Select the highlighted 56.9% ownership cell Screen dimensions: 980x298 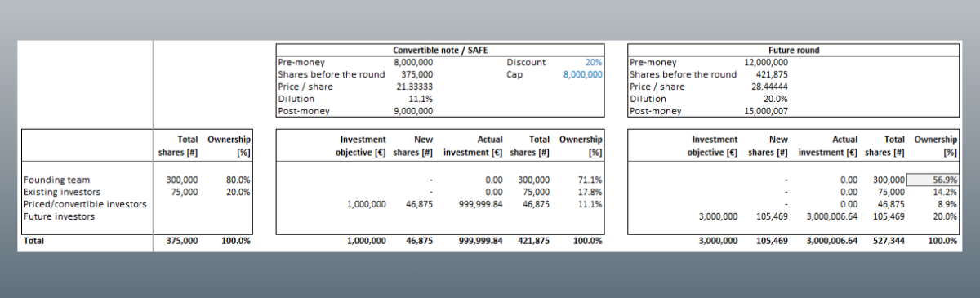[x=934, y=180]
